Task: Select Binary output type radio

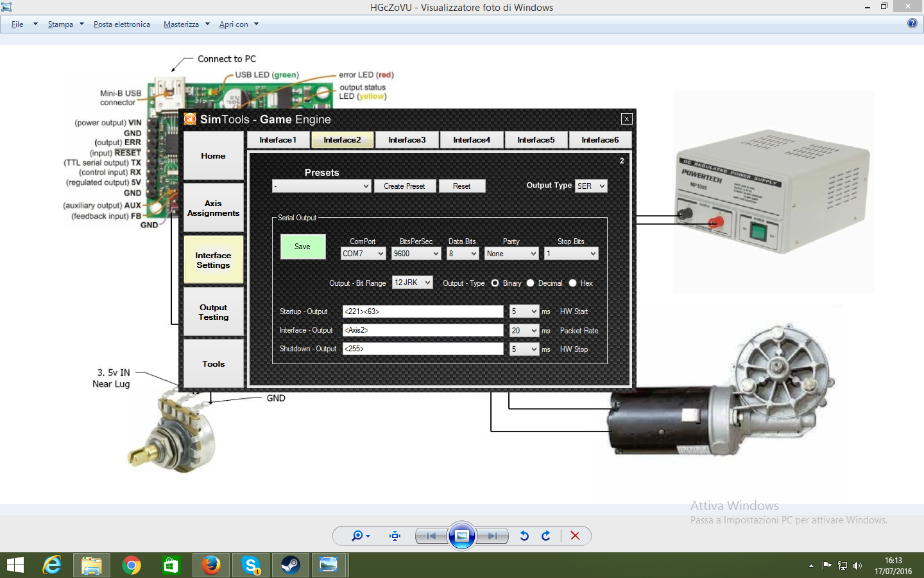Action: point(495,283)
